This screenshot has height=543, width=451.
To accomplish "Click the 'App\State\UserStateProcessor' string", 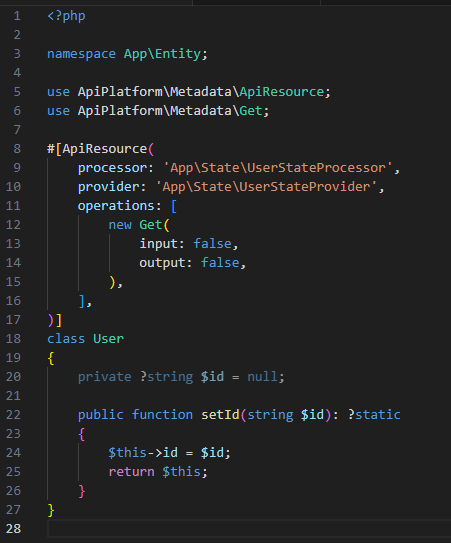I will 277,168.
